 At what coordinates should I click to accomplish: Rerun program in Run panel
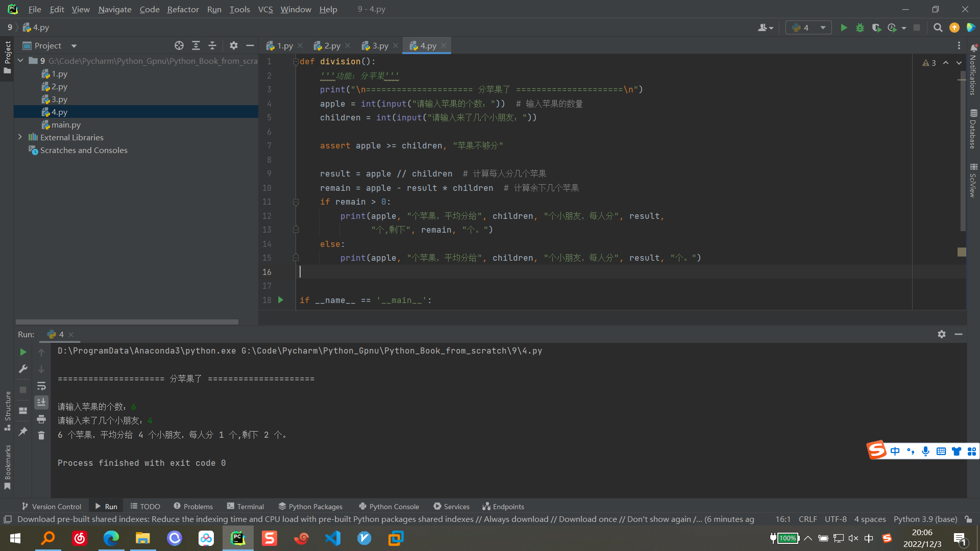[x=23, y=352]
